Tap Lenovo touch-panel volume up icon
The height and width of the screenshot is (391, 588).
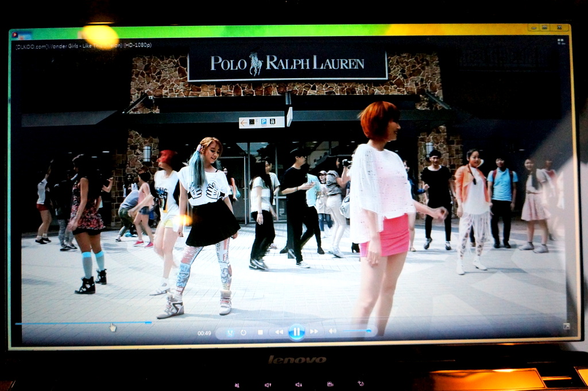(298, 385)
